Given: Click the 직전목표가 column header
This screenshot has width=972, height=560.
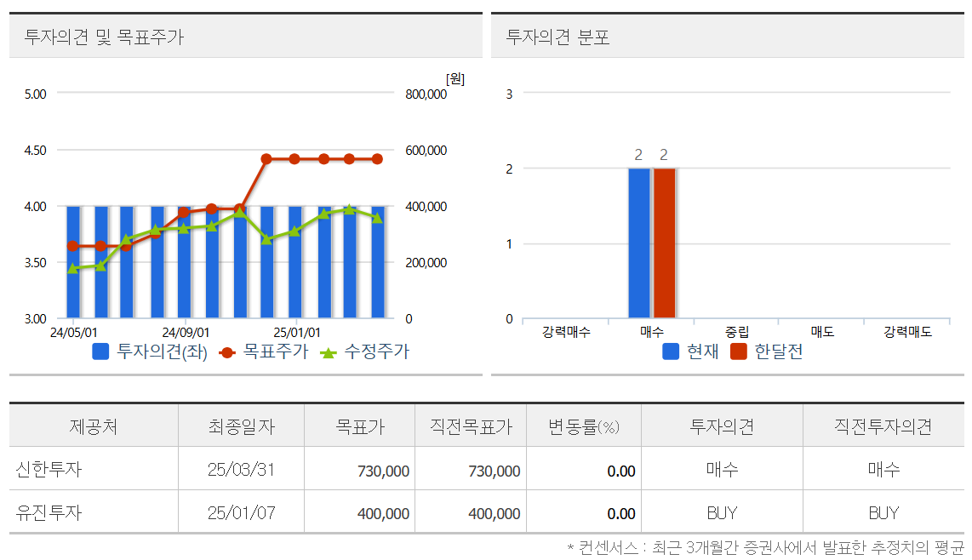Looking at the screenshot, I should pos(472,426).
